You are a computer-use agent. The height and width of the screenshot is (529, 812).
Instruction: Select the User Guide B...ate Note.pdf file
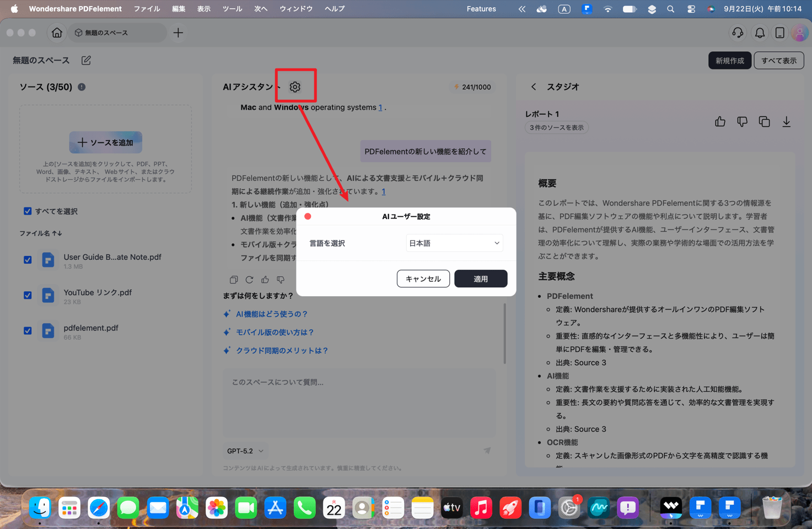112,257
